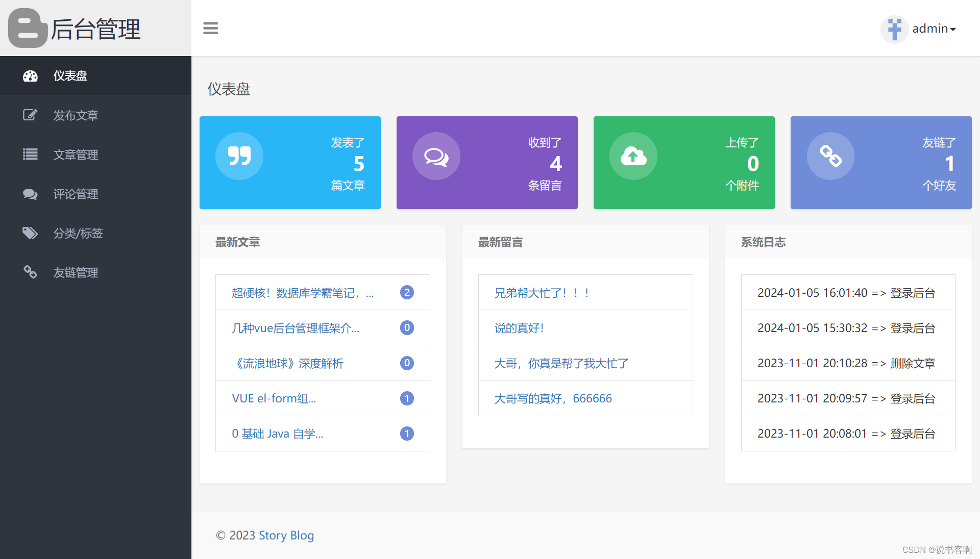Click the link icon on 友链了 card
Viewport: 980px width, 559px height.
point(830,156)
